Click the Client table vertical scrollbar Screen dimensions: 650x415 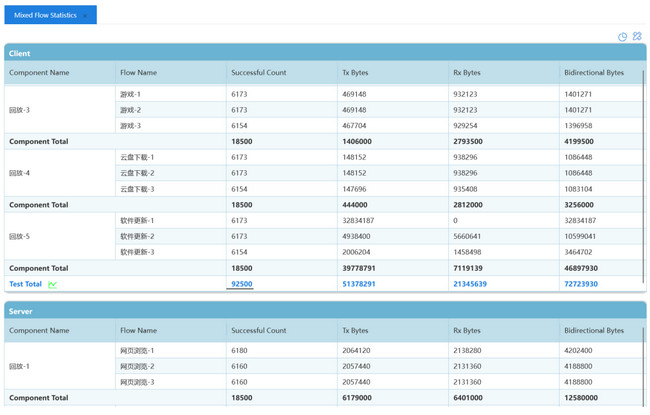[x=643, y=170]
